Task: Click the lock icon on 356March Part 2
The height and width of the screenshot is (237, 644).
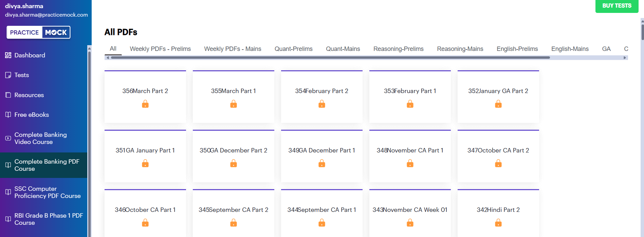Action: point(145,104)
